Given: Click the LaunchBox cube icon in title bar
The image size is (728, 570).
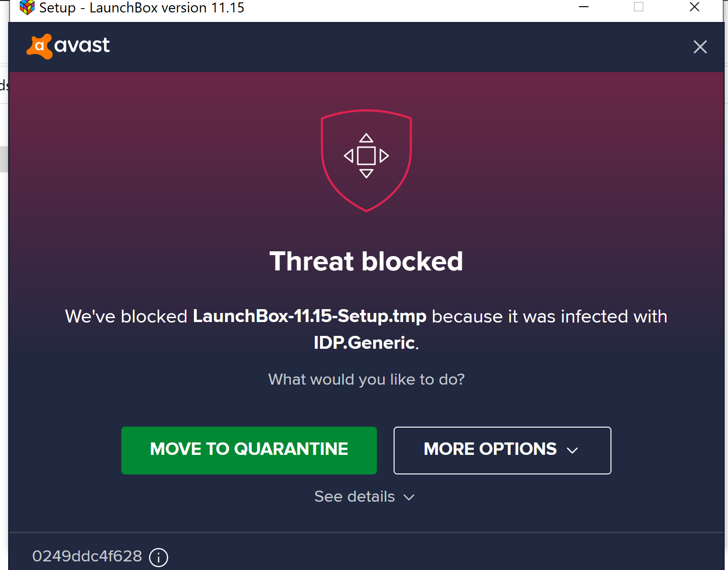Looking at the screenshot, I should click(x=27, y=7).
